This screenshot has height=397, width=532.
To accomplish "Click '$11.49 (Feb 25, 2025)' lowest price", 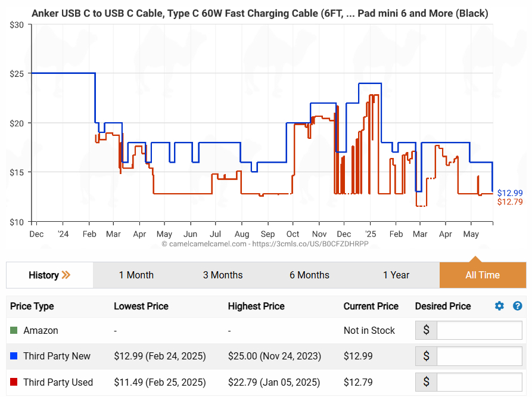I will point(160,382).
